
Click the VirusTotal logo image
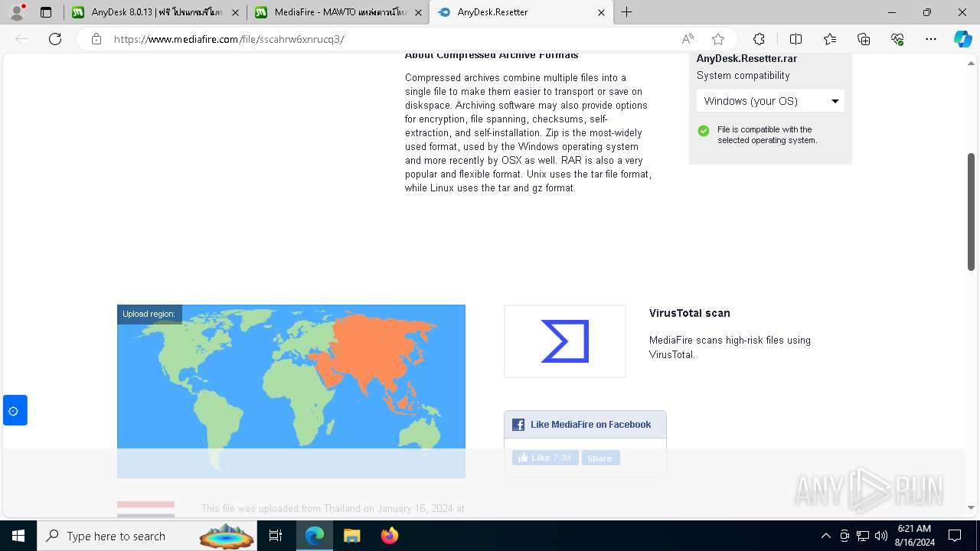click(565, 341)
